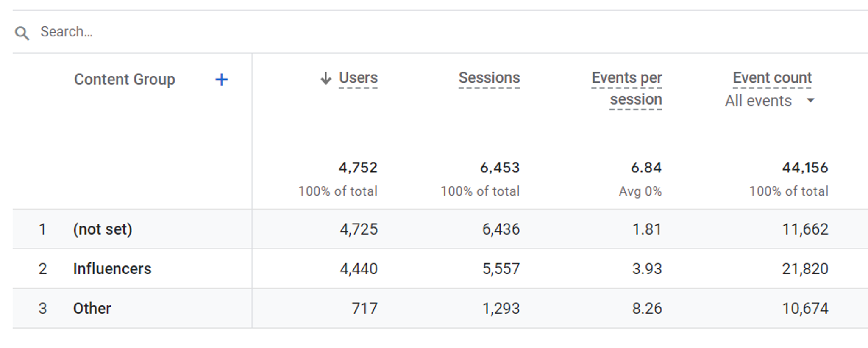The height and width of the screenshot is (348, 868).
Task: Click the Users sort arrow icon
Action: 325,78
